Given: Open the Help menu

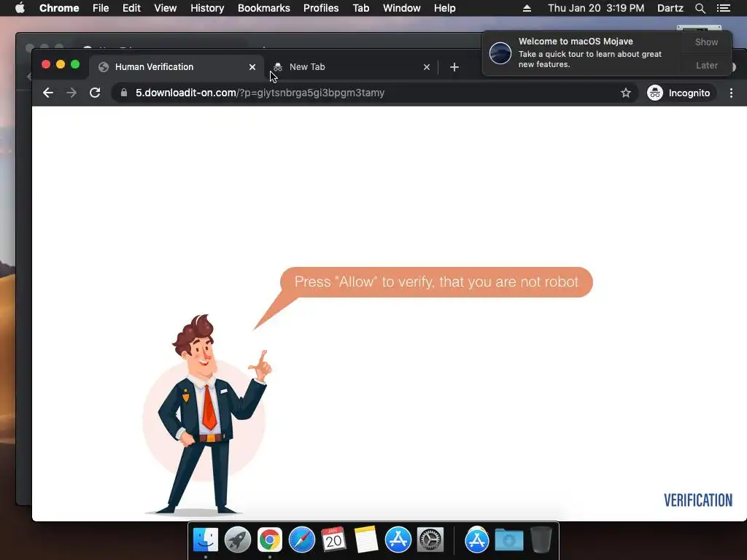Looking at the screenshot, I should [x=444, y=8].
